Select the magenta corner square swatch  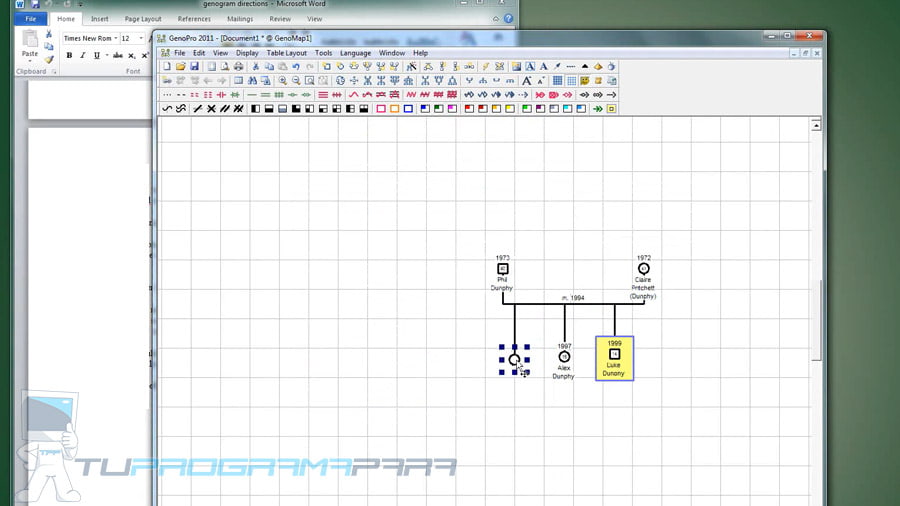452,108
